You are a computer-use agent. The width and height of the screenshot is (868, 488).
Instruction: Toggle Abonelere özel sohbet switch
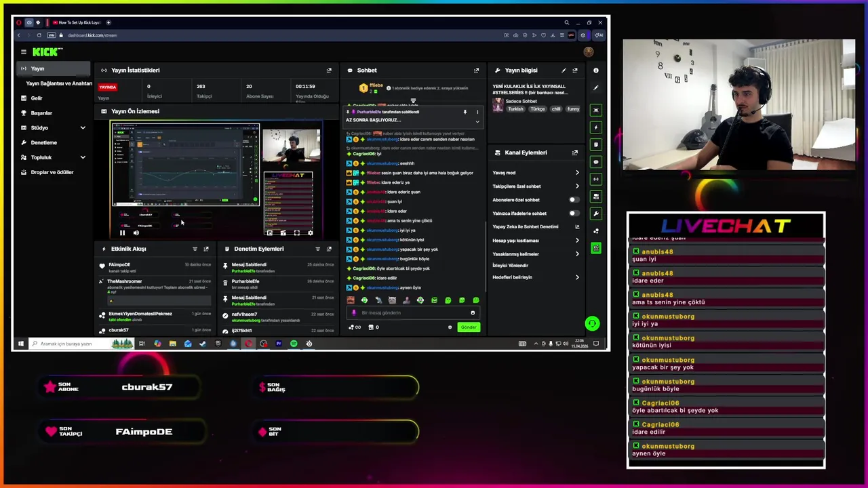574,200
